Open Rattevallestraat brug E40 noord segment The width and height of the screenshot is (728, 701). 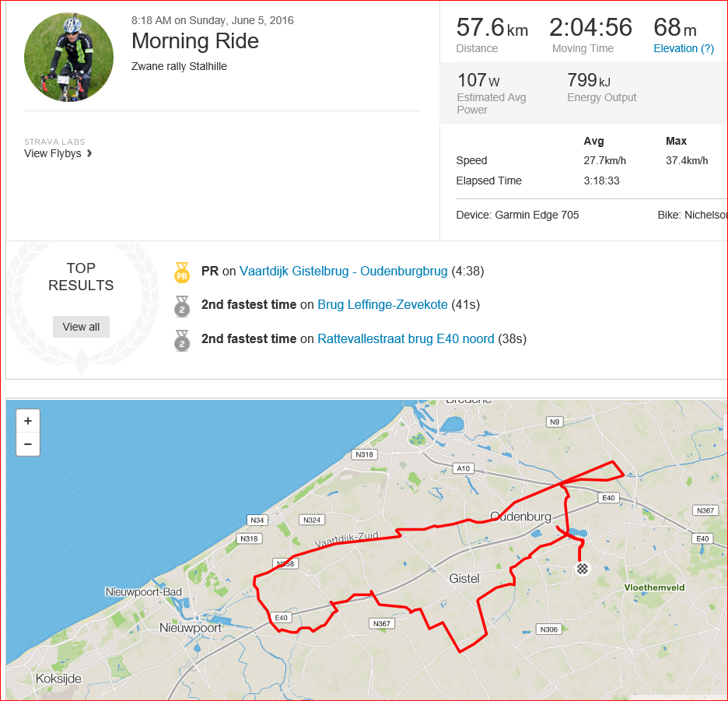406,338
